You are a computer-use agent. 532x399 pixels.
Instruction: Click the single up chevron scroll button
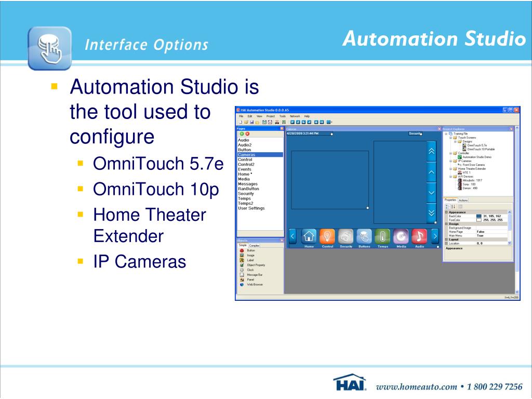click(x=431, y=172)
